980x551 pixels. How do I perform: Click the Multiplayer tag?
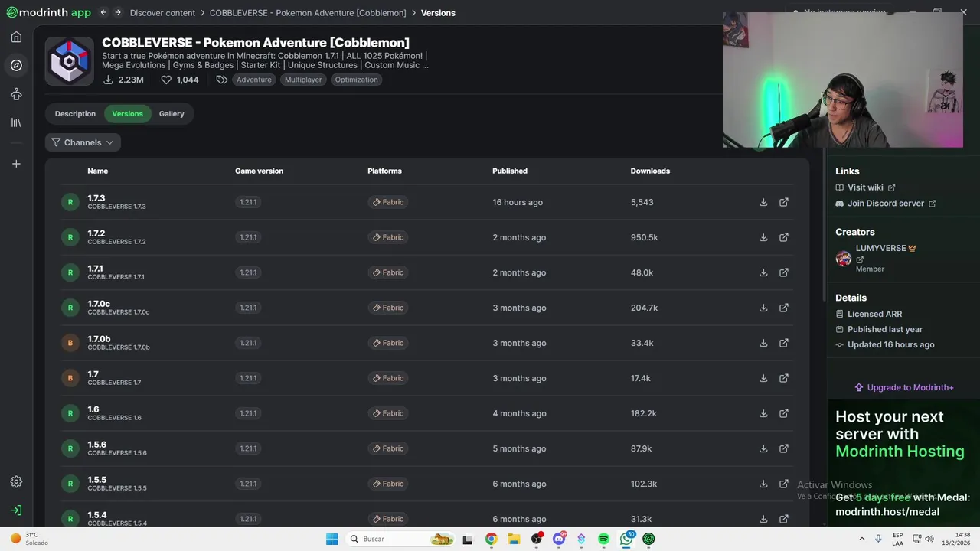(303, 80)
